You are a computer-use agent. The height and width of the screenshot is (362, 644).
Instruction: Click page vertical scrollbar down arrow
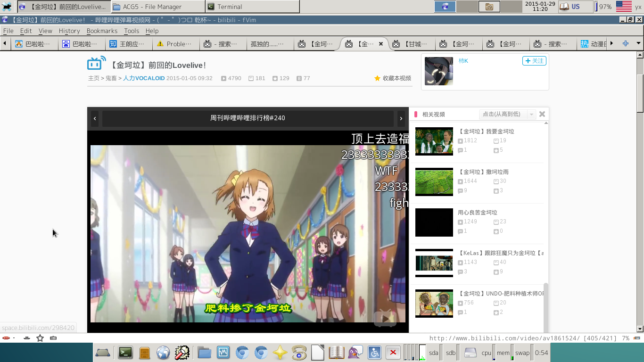click(x=640, y=329)
